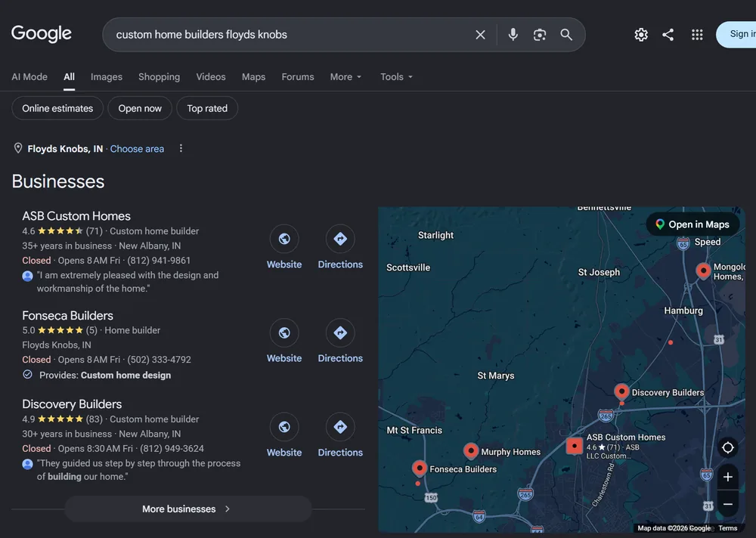The image size is (756, 538).
Task: Click the ASB Custom Homes review avatar icon
Action: (27, 276)
